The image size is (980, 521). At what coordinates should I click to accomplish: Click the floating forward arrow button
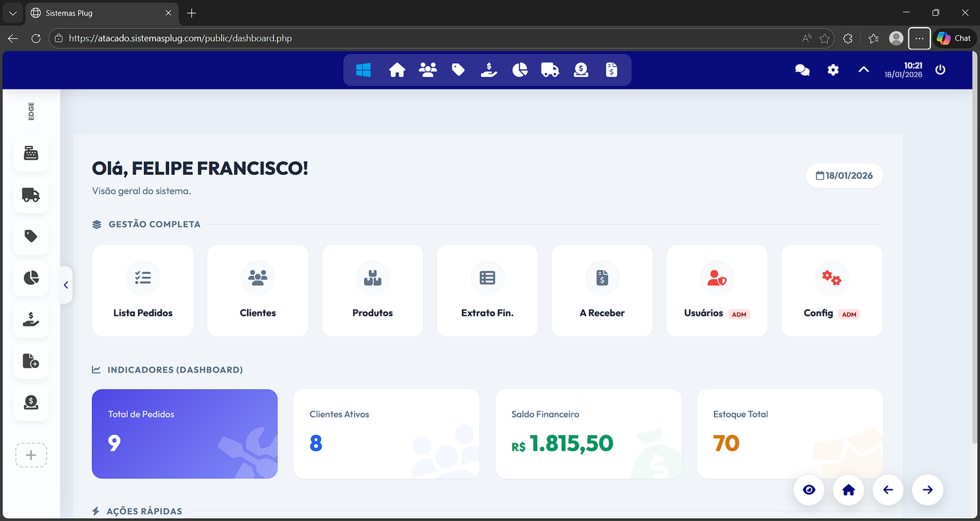pos(927,490)
